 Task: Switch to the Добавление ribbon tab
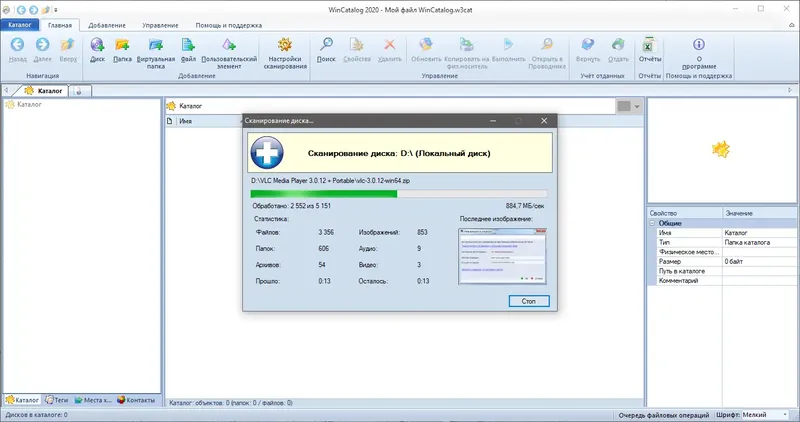pyautogui.click(x=107, y=25)
